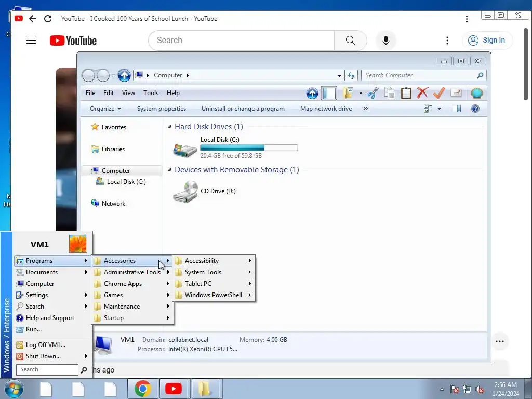
Task: Open the YouTube hamburger guide menu
Action: pos(31,41)
